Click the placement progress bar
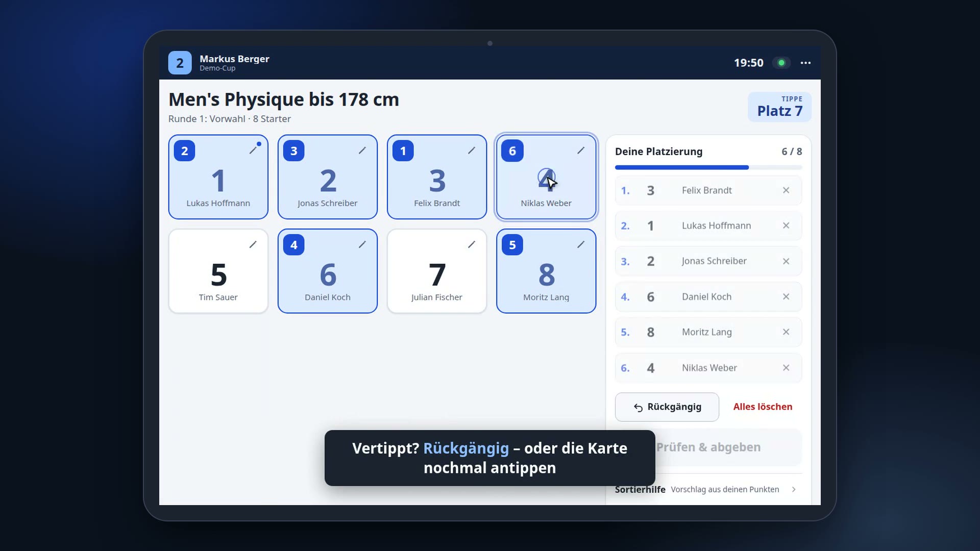Screen dimensions: 980x551 (708, 167)
